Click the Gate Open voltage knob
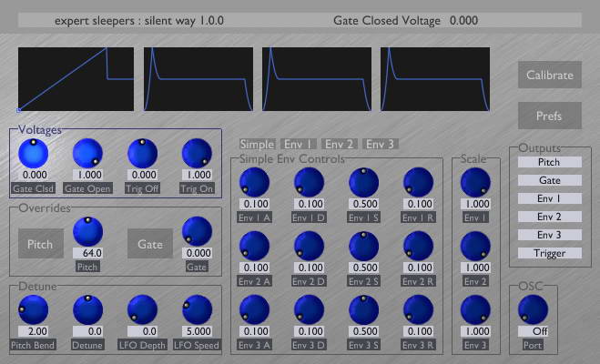Screen dimensions: 600x364 click(x=87, y=153)
